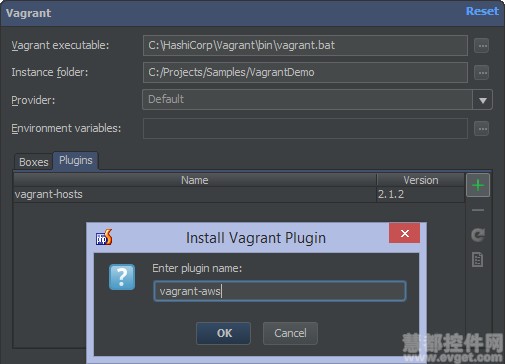Click the Enter plugin name label
Viewport: 505px width, 364px height.
[x=197, y=268]
